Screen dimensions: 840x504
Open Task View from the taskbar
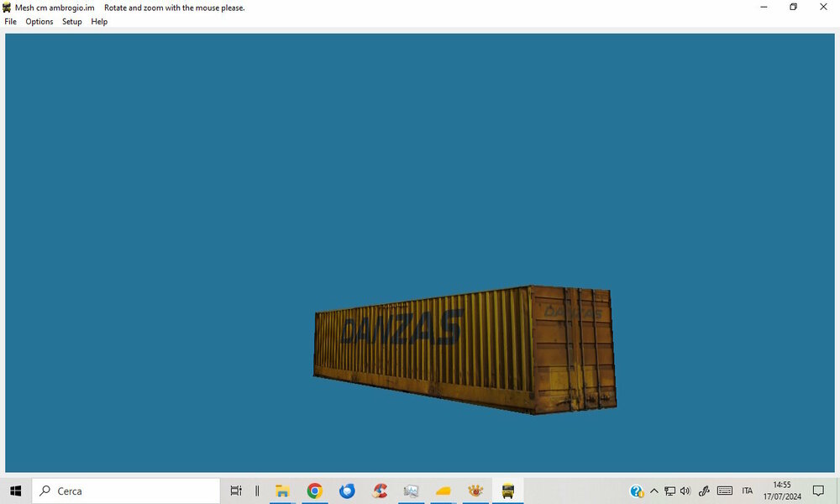point(236,491)
